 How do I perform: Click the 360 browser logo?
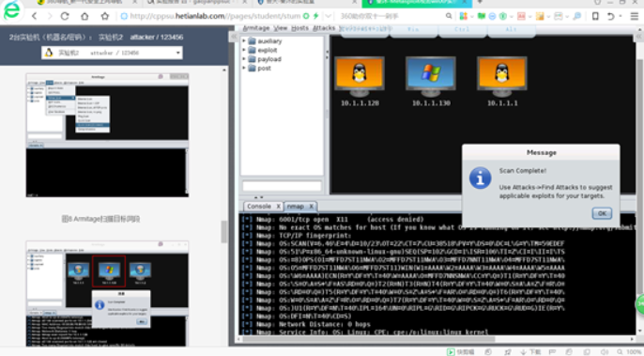coord(11,10)
